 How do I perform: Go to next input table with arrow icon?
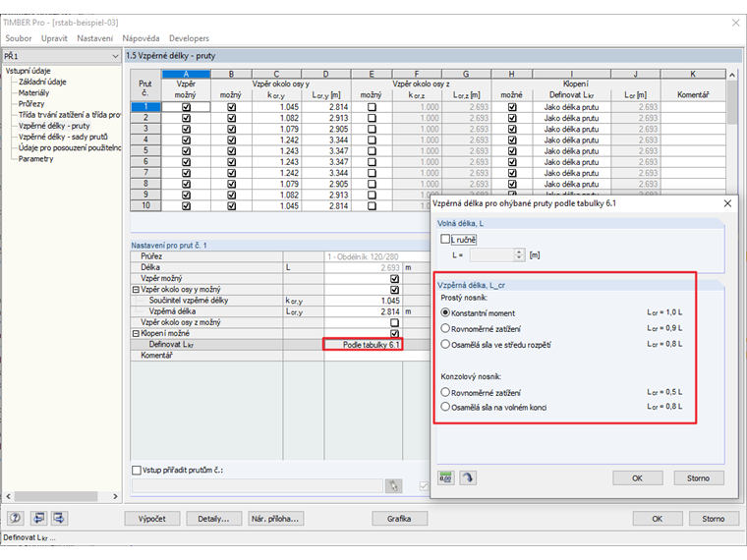click(x=59, y=518)
